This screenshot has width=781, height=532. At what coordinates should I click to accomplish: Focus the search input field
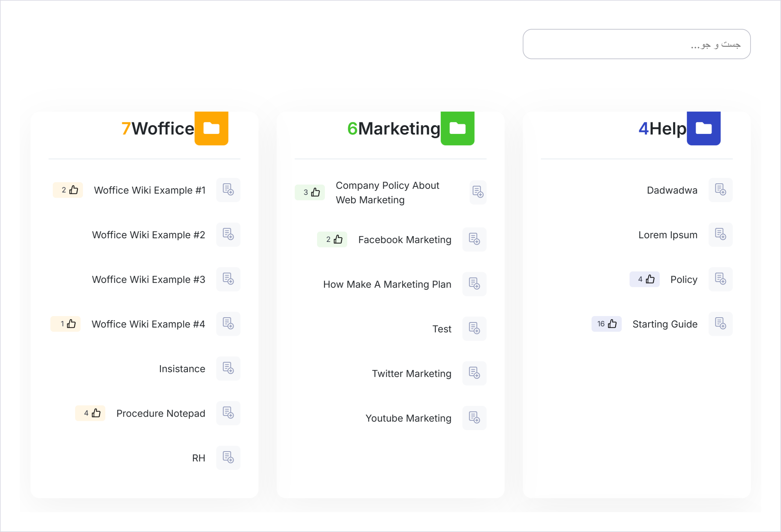[x=636, y=44]
